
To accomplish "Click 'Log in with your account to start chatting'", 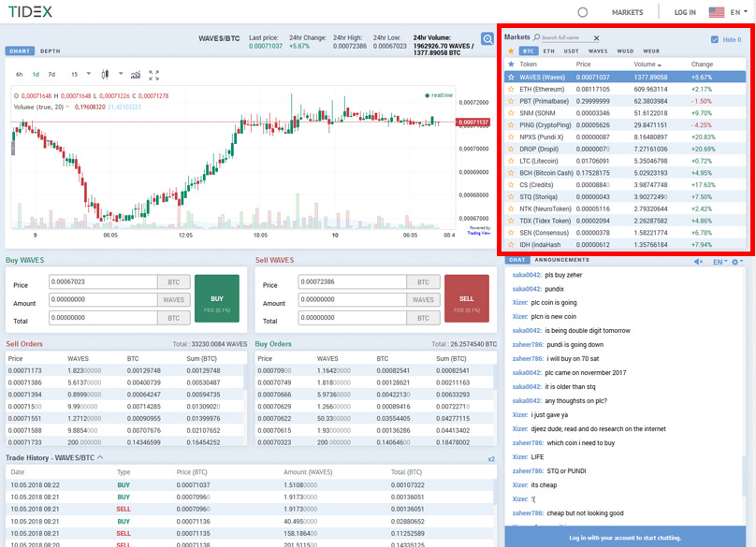I will 625,538.
